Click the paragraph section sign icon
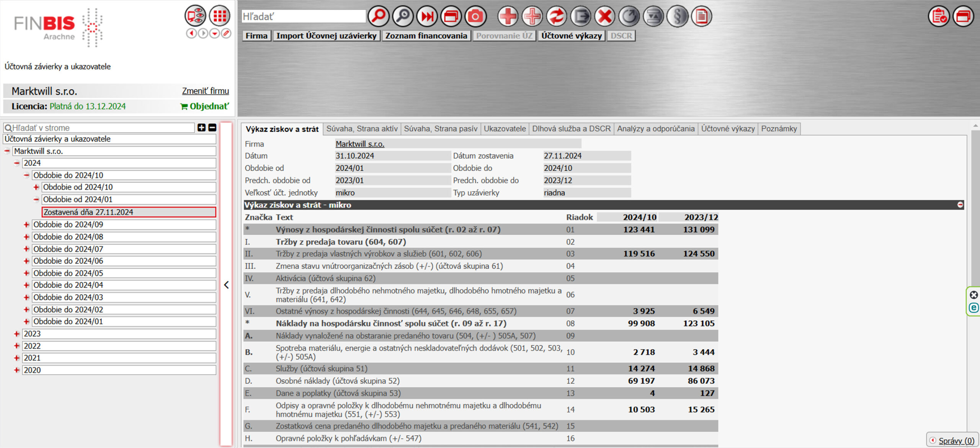The height and width of the screenshot is (448, 980). click(678, 16)
